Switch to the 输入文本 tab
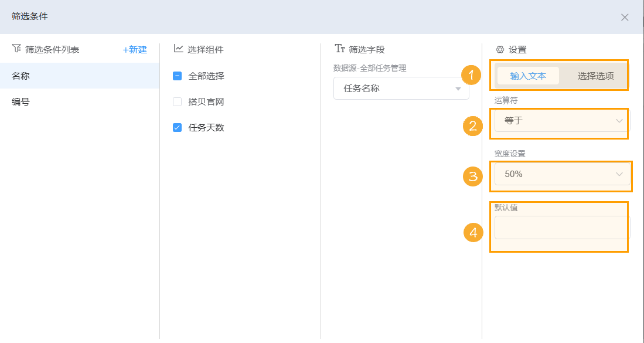644x343 pixels. coord(528,76)
